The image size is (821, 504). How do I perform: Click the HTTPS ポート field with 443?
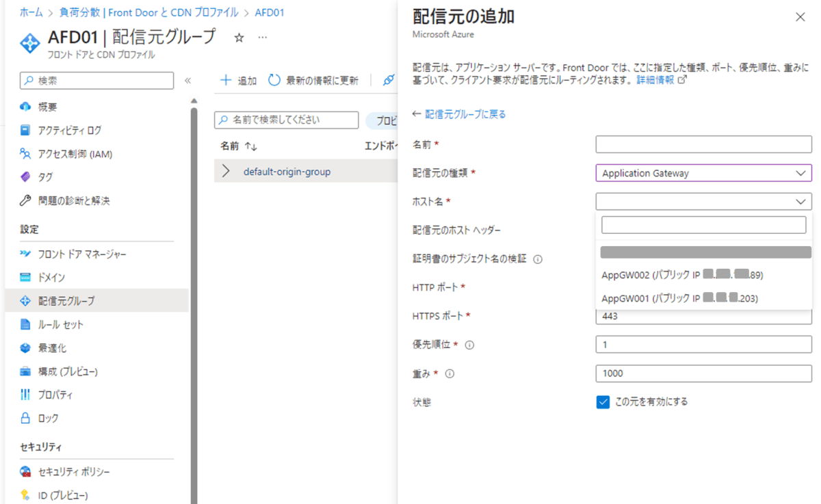pos(703,316)
